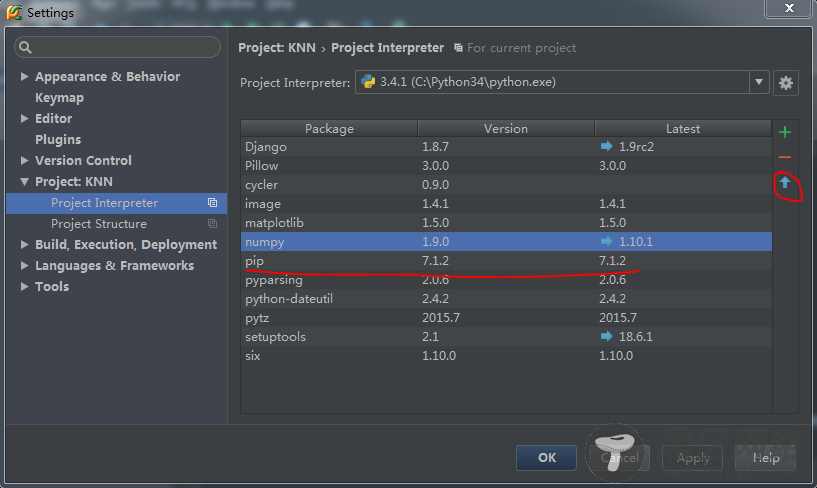
Task: Select the python-dateutil package row
Action: point(506,298)
